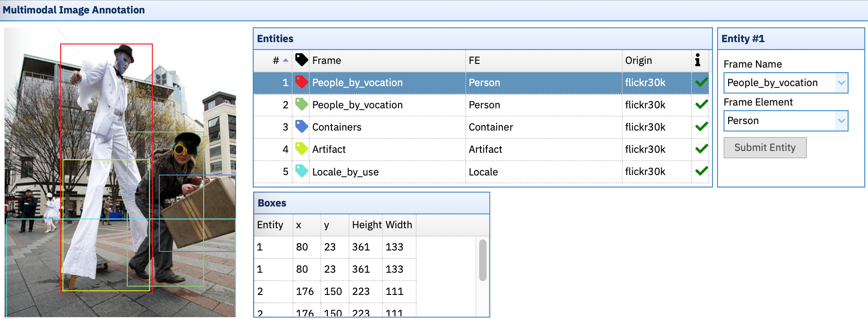This screenshot has width=868, height=319.
Task: Click the green checkmark in Artifact row
Action: coord(701,149)
